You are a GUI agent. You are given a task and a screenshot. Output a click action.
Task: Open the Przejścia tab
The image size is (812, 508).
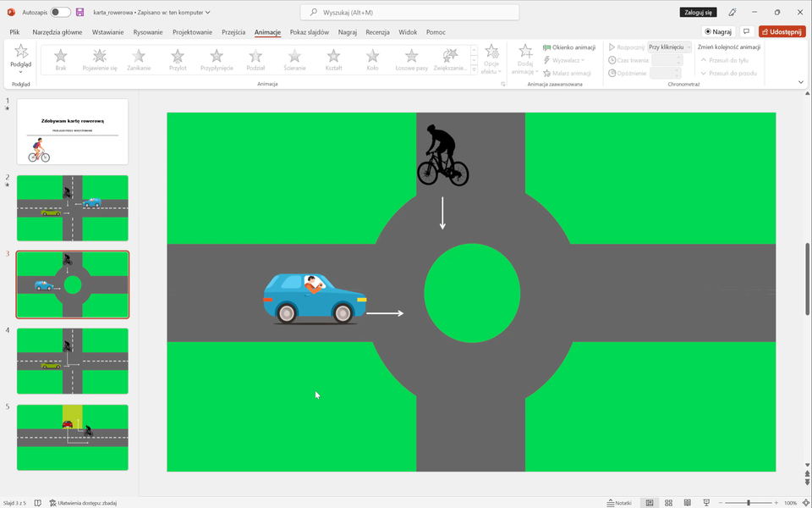(233, 32)
